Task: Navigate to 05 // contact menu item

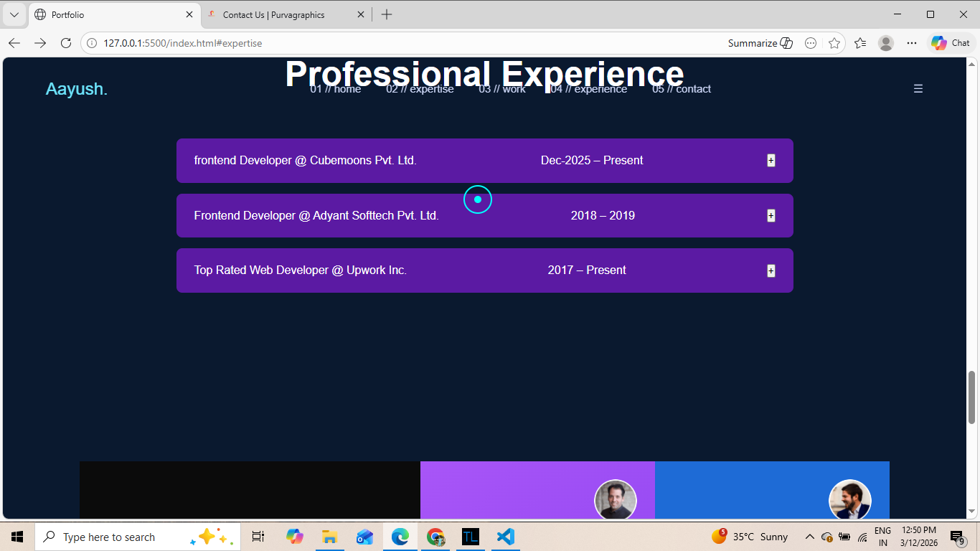Action: pos(681,89)
